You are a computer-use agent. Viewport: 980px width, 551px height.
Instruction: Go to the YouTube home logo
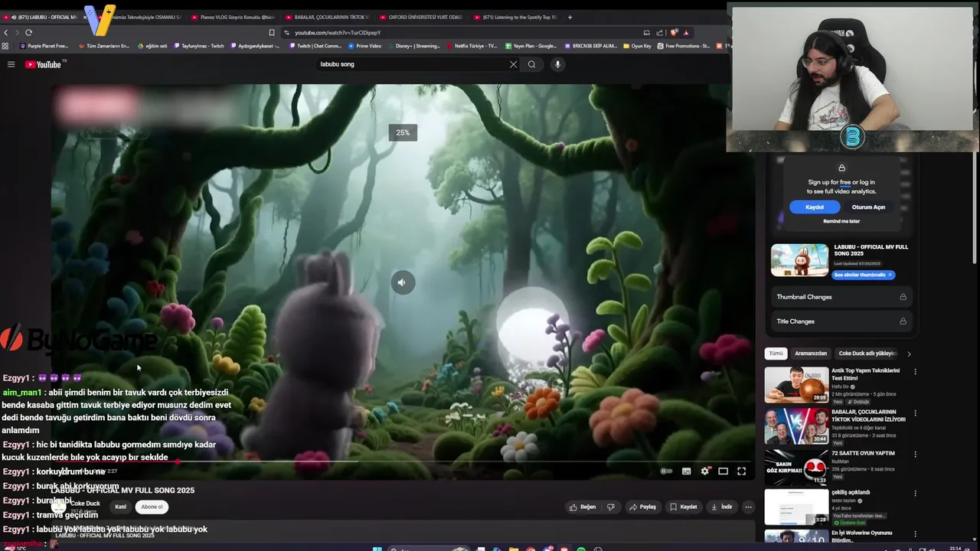[43, 64]
